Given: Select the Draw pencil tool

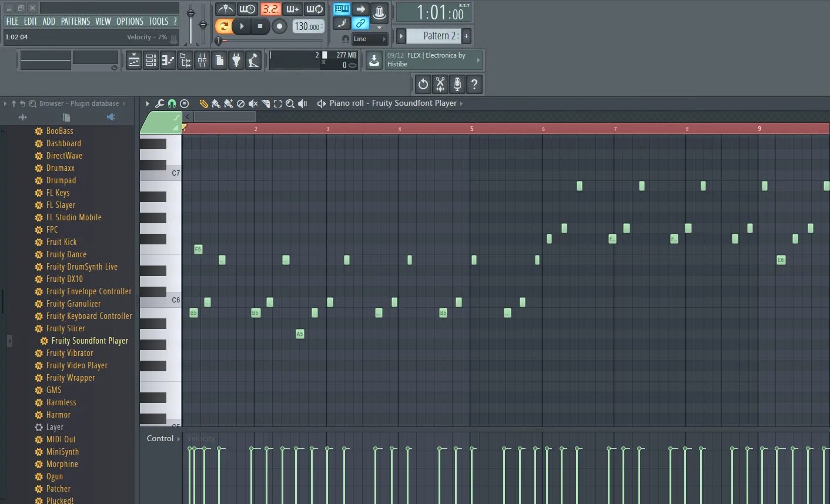Looking at the screenshot, I should pos(203,103).
